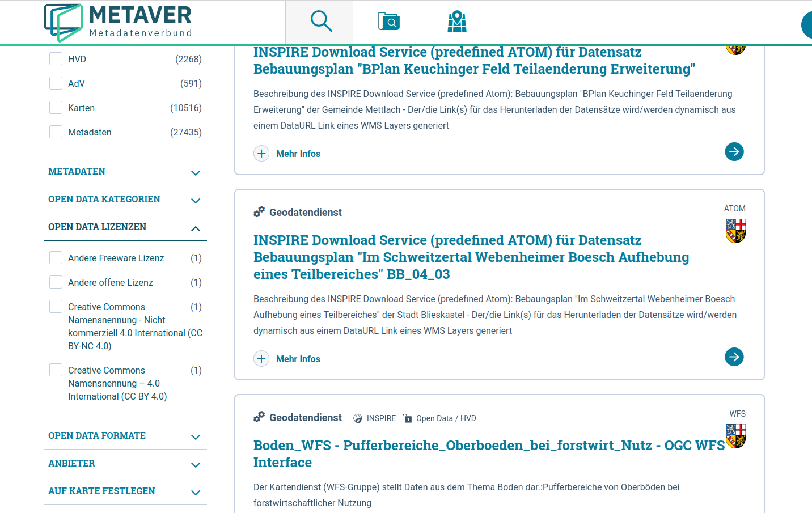Open arrow button for Schweitzertal result
The height and width of the screenshot is (513, 812).
pyautogui.click(x=734, y=357)
